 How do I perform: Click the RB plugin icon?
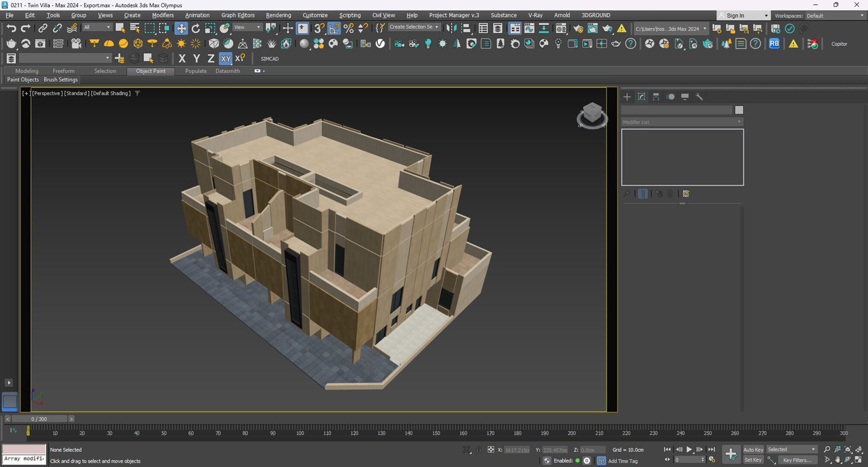(774, 44)
